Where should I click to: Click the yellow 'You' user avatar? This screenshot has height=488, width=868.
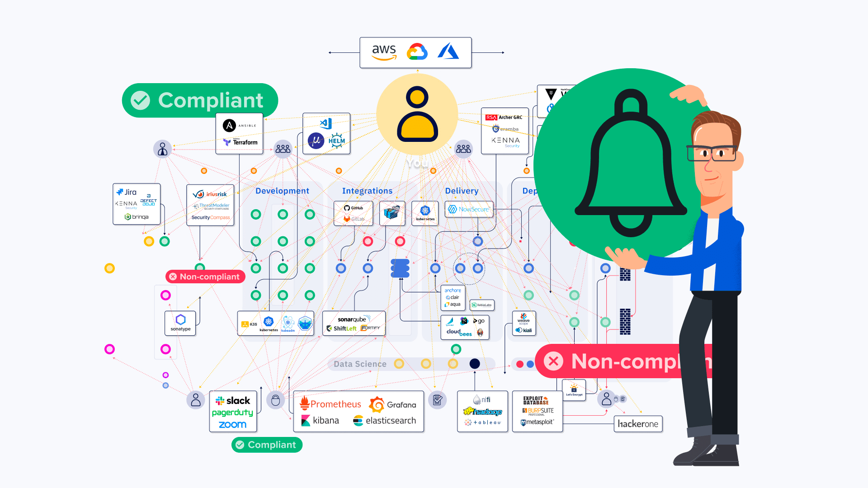point(417,114)
